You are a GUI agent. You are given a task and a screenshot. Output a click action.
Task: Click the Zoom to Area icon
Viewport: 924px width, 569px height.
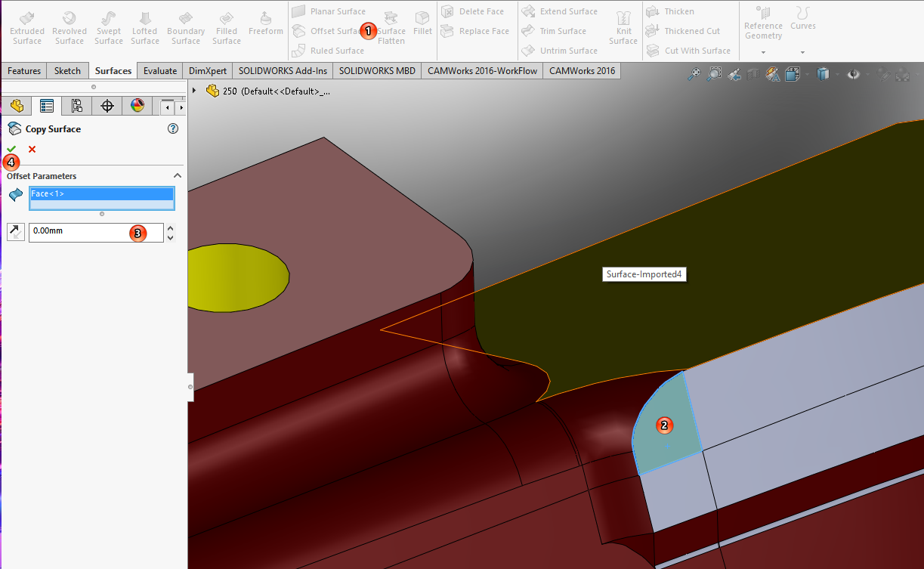713,74
